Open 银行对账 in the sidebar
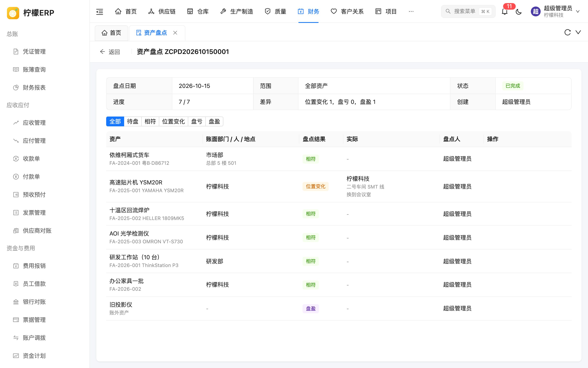 [45, 302]
